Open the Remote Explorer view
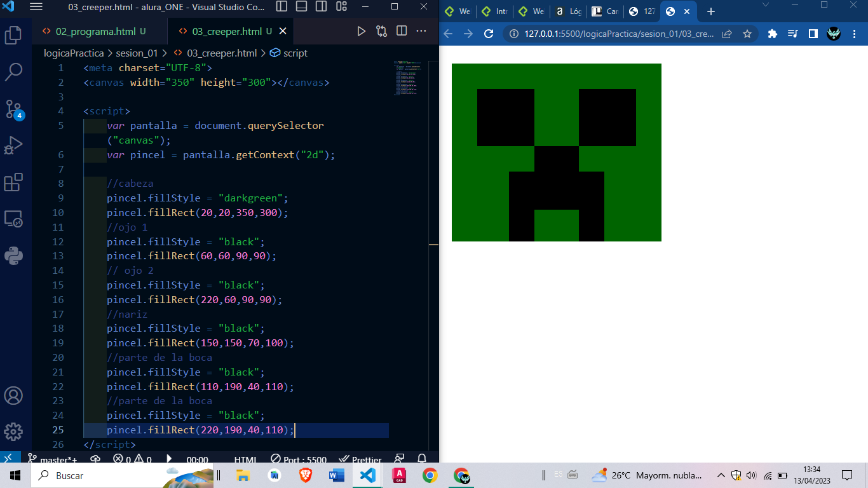868x488 pixels. click(13, 219)
